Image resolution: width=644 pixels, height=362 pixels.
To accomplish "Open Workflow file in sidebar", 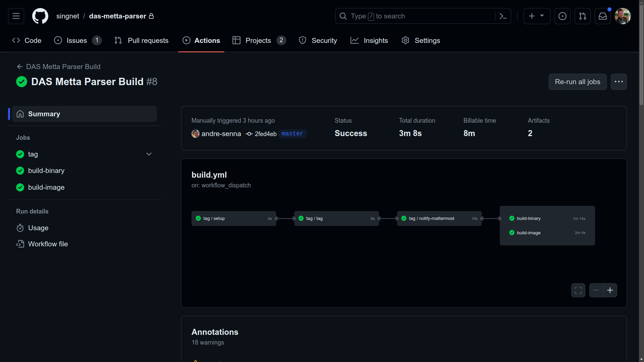I will tap(48, 244).
